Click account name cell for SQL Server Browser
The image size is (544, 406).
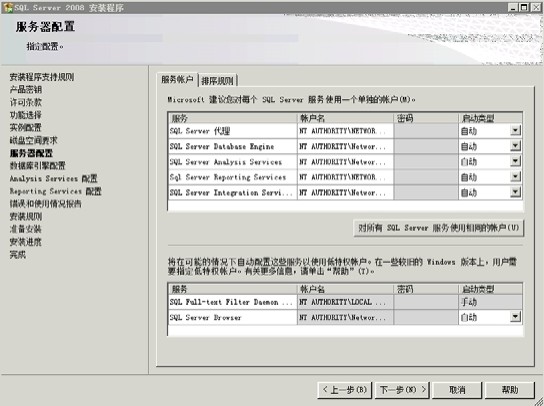[x=346, y=317]
